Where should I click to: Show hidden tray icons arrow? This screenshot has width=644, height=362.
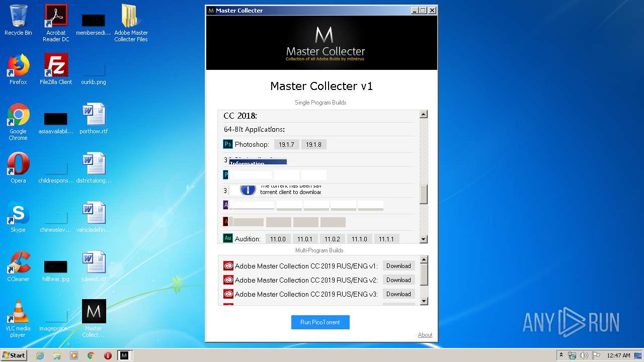(x=561, y=355)
